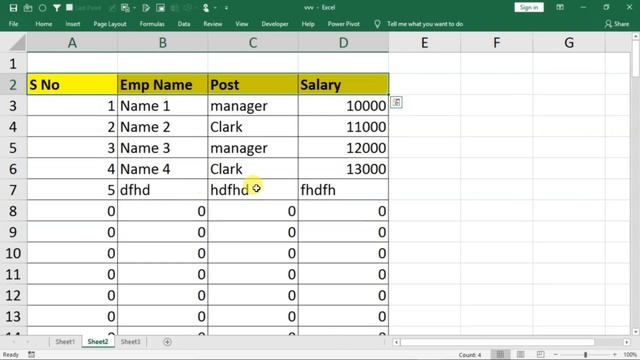This screenshot has width=640, height=360.
Task: Click the Save icon in quick access toolbar
Action: click(x=13, y=8)
